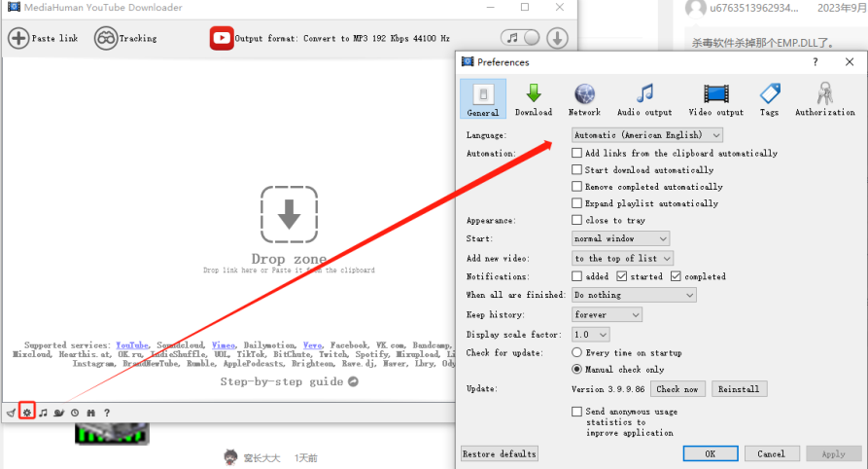Open the YouTube supported service link
Image resolution: width=868 pixels, height=469 pixels.
(132, 344)
